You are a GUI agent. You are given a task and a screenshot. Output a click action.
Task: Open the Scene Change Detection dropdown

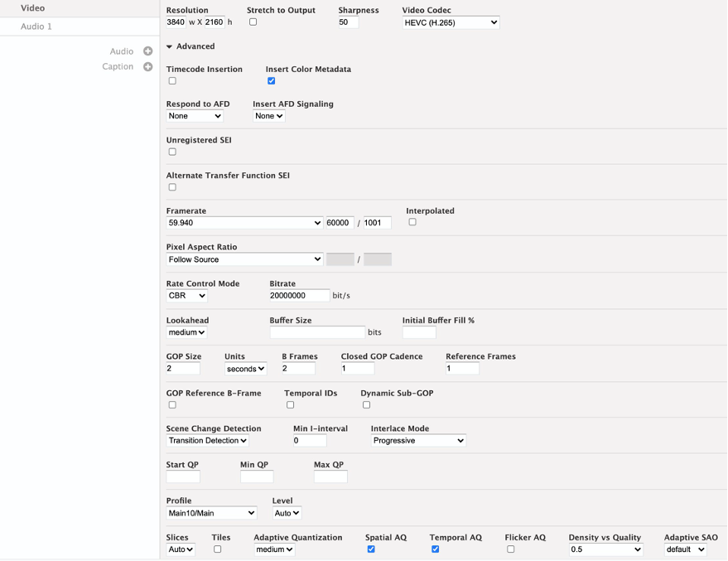click(x=207, y=440)
